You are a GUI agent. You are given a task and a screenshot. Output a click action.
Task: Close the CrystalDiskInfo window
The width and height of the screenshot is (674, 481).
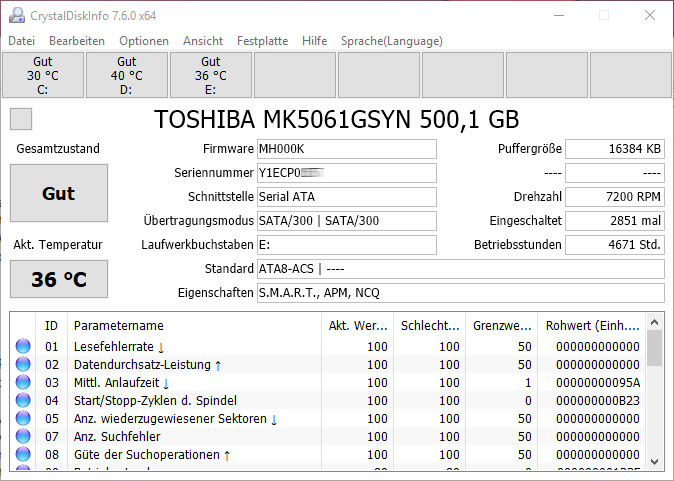pyautogui.click(x=650, y=15)
